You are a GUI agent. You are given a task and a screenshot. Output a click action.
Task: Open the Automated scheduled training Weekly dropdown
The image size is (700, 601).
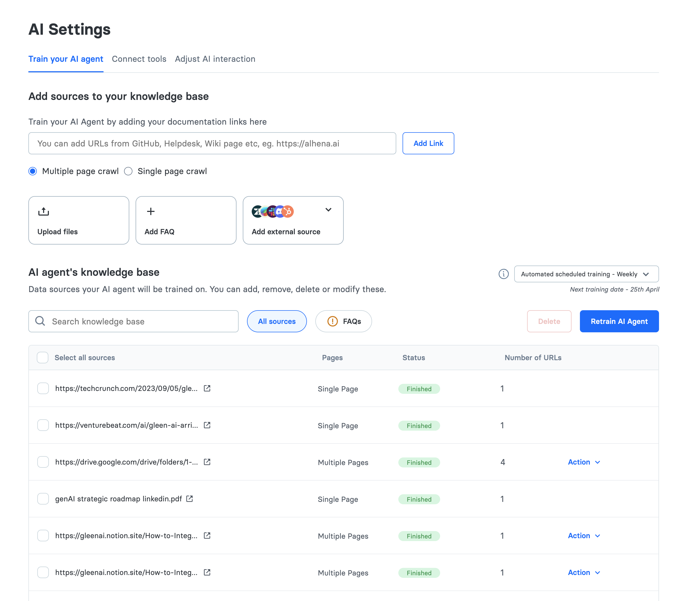tap(586, 274)
